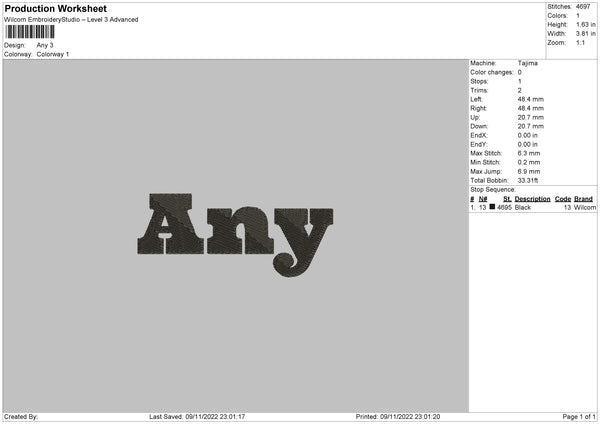Click the 'St.' column header
This screenshot has width=600, height=424.
click(x=507, y=199)
